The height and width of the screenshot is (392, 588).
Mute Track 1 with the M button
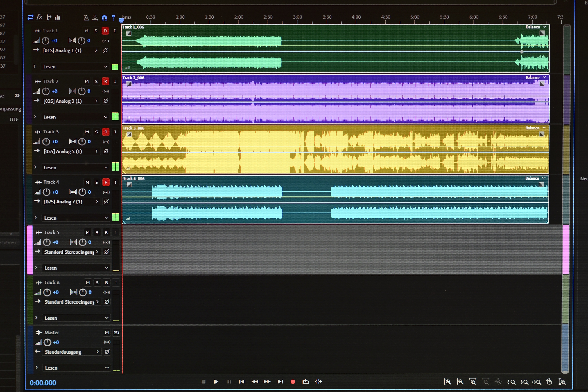[x=87, y=31]
